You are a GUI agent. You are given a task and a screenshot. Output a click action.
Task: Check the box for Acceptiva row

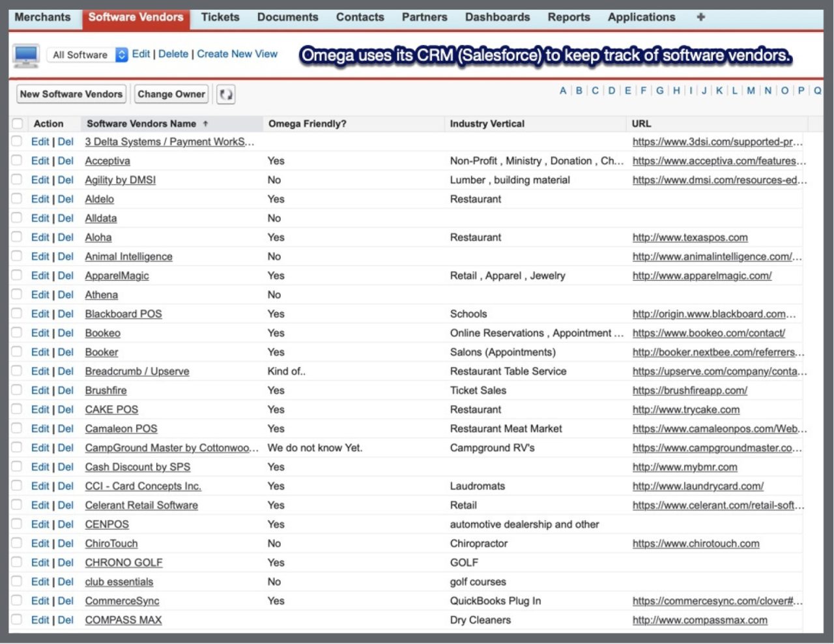18,161
